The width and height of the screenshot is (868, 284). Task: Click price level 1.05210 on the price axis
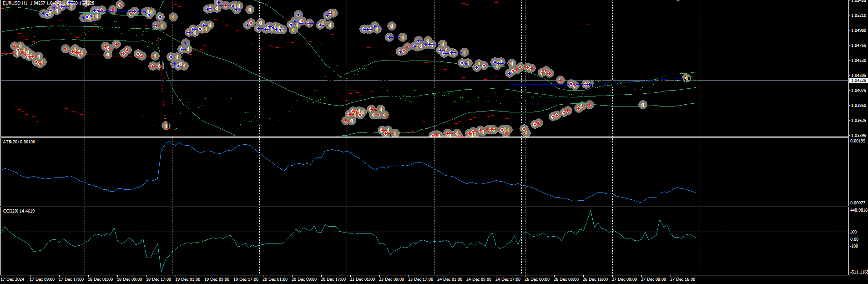pos(858,15)
